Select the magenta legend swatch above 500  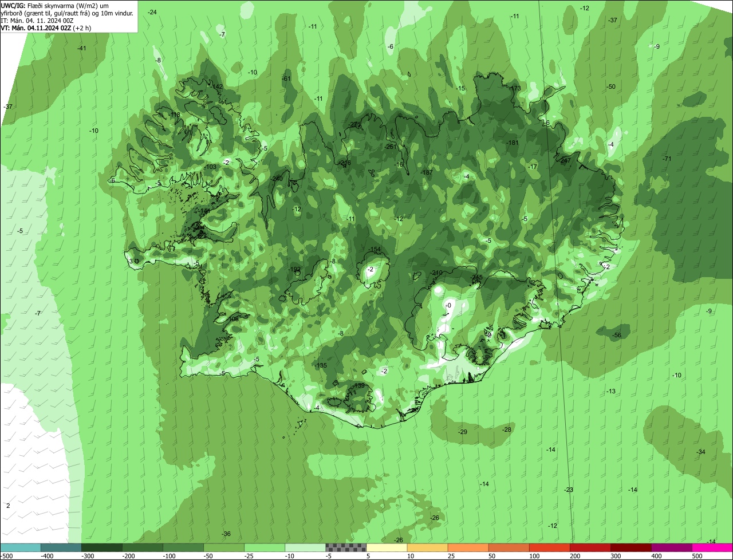click(712, 547)
